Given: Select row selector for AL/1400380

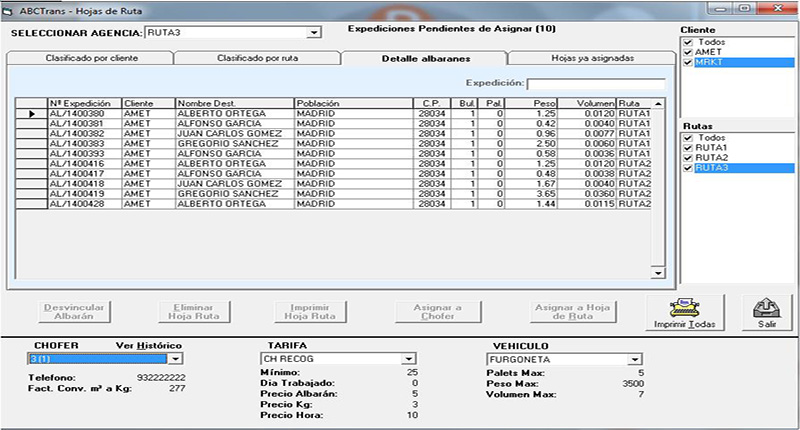Looking at the screenshot, I should tap(32, 114).
